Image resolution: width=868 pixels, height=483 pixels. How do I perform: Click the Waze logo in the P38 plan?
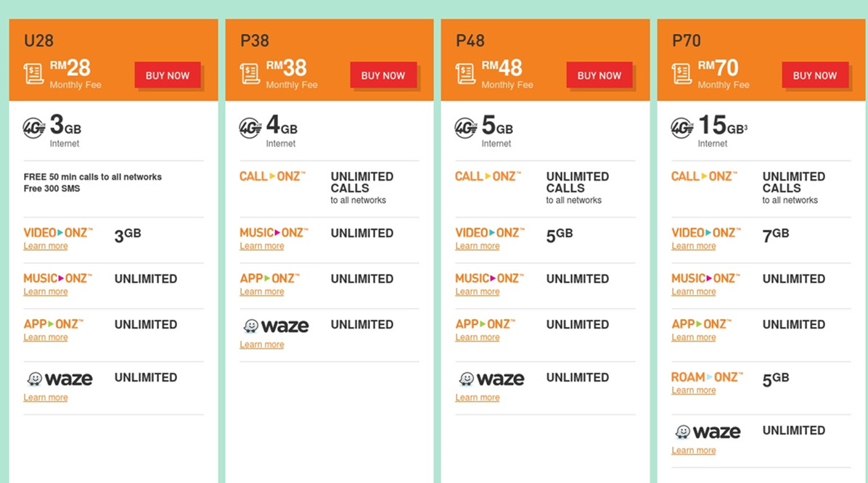[x=276, y=326]
